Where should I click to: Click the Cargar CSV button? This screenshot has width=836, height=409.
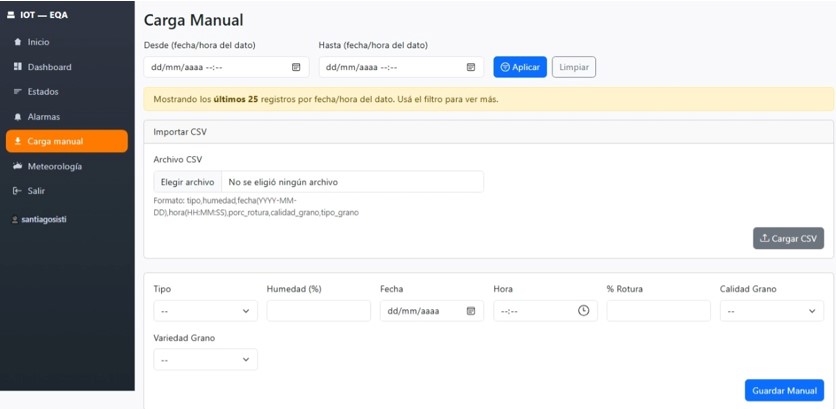(788, 238)
